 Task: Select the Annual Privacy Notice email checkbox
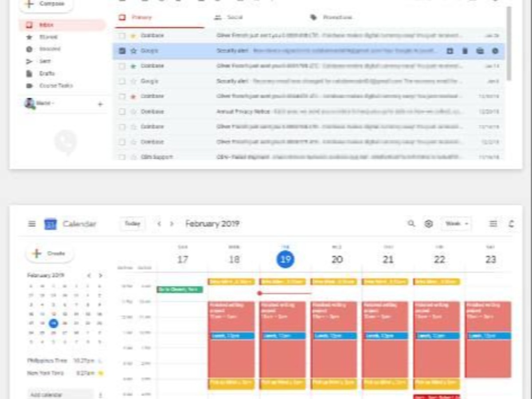122,112
